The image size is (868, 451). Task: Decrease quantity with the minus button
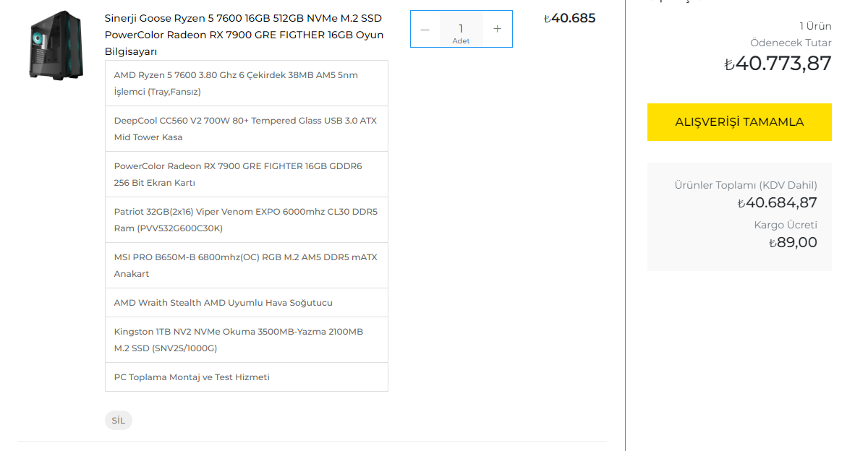coord(425,29)
